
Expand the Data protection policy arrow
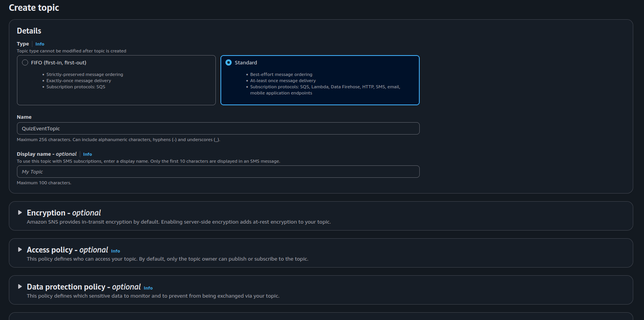(20, 286)
